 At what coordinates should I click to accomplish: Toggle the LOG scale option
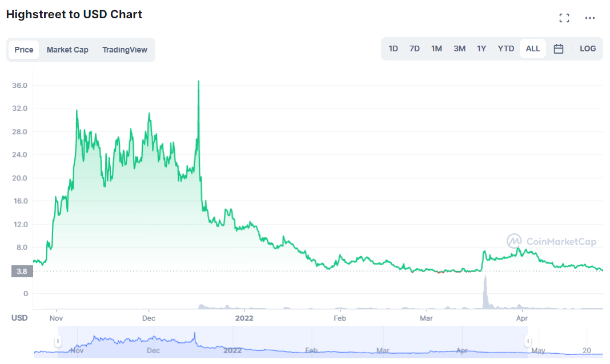(587, 48)
